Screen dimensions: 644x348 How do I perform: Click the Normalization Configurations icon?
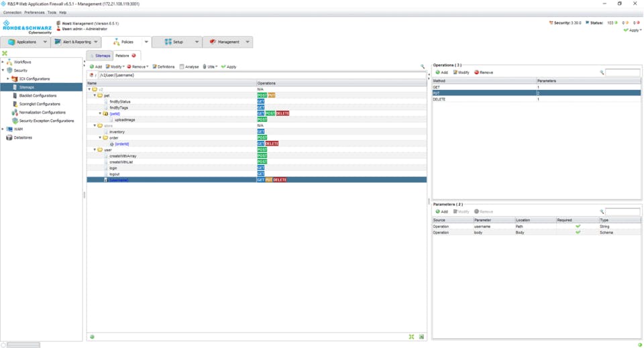coord(15,113)
